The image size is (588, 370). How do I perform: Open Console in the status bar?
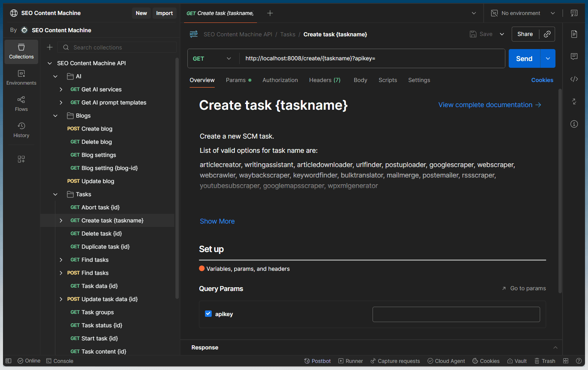[x=60, y=361]
